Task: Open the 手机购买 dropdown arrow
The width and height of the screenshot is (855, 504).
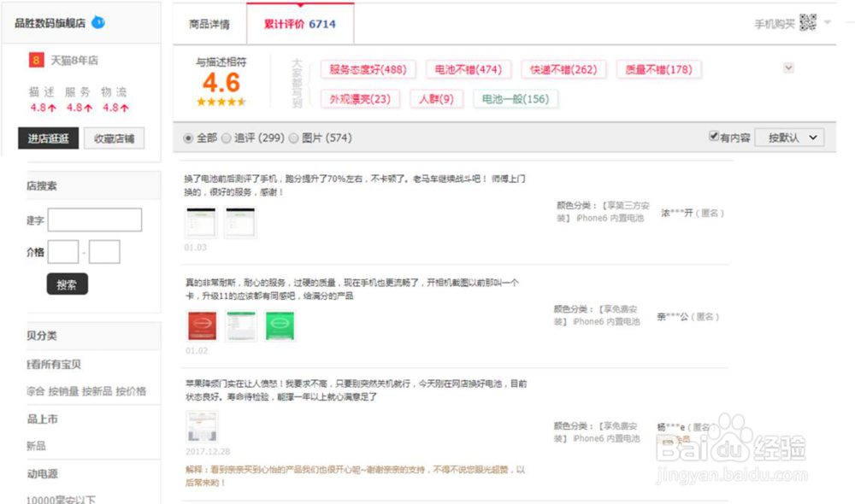Action: (827, 22)
